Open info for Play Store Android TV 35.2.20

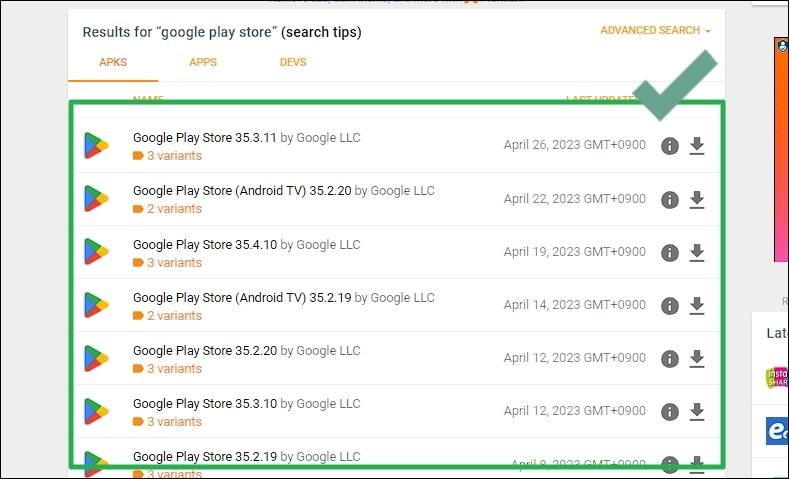669,199
